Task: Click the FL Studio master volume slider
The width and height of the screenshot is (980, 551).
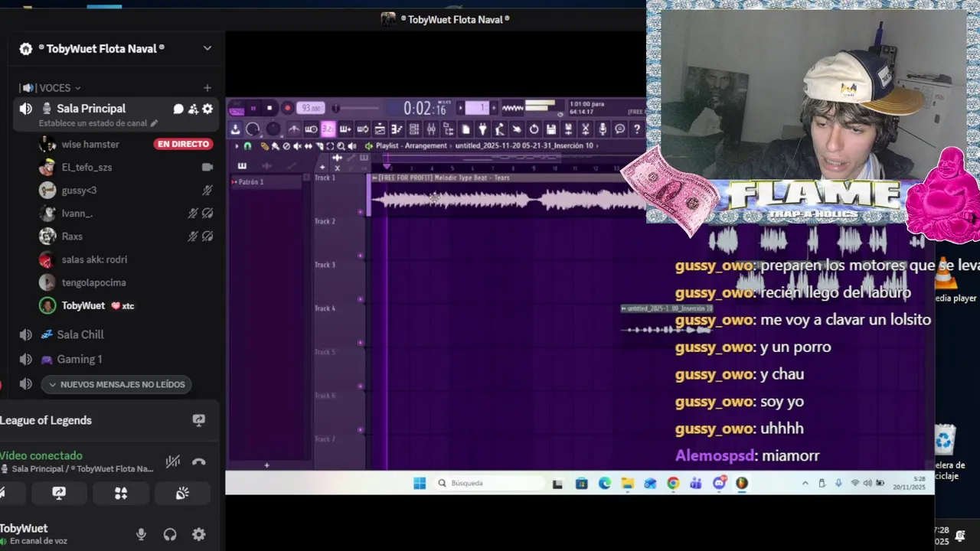Action: (x=356, y=108)
